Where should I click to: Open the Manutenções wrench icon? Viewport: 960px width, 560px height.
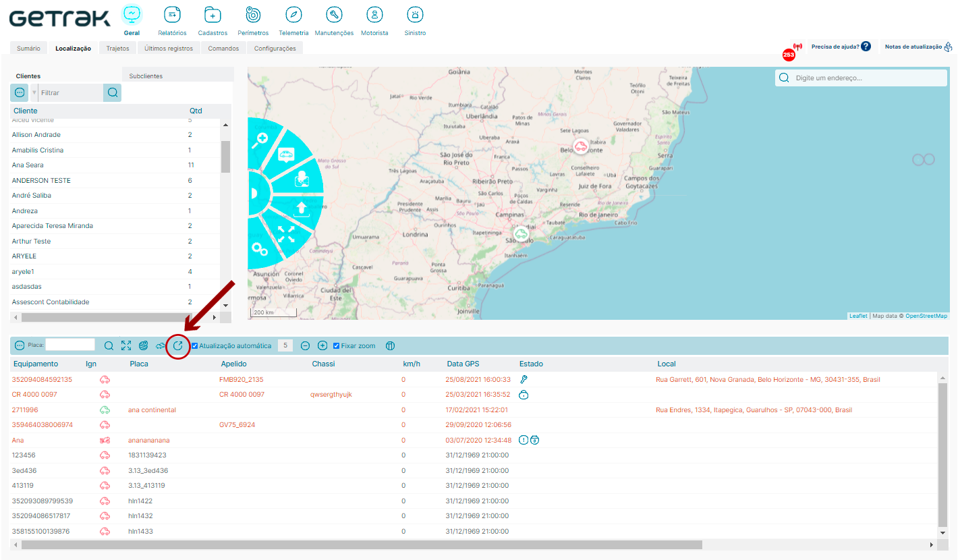[334, 14]
